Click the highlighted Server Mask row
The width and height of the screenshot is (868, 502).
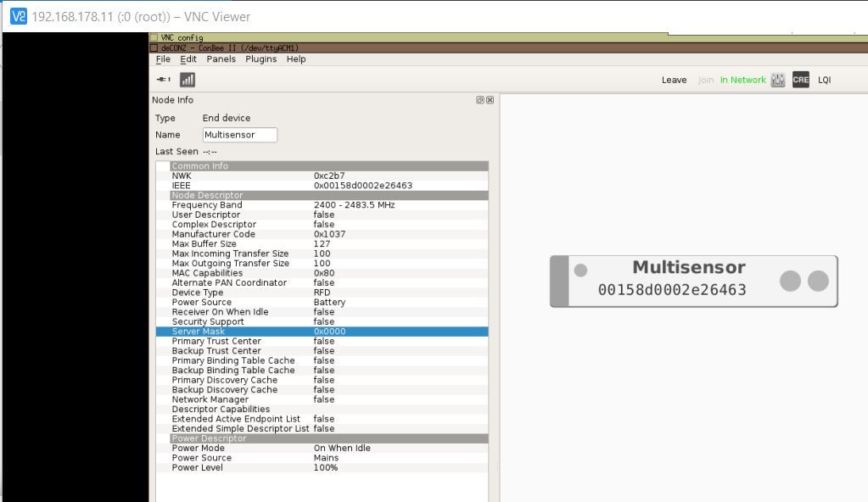point(322,332)
